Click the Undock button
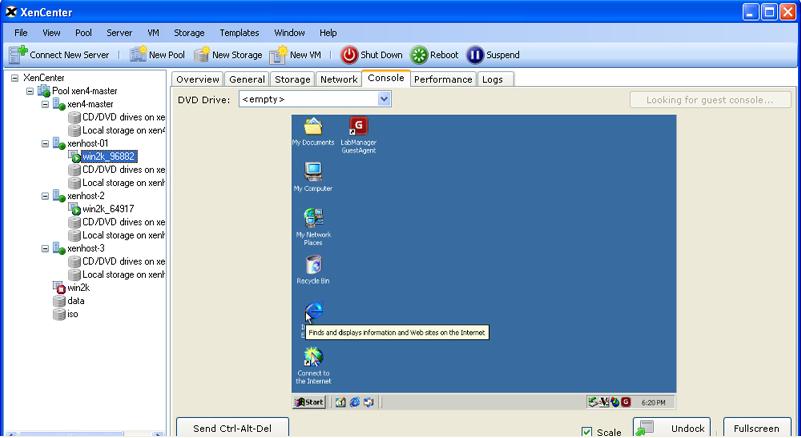Viewport: 801px width, 438px height. click(672, 428)
